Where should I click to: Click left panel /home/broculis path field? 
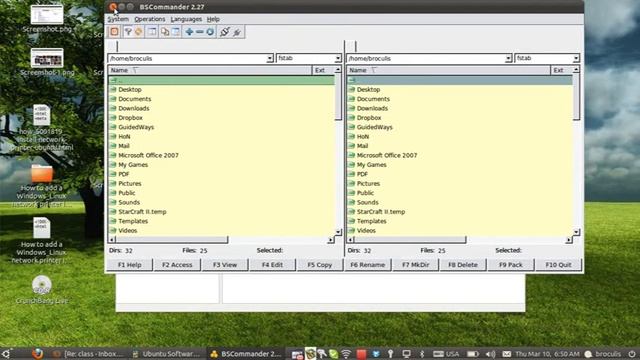pos(187,58)
